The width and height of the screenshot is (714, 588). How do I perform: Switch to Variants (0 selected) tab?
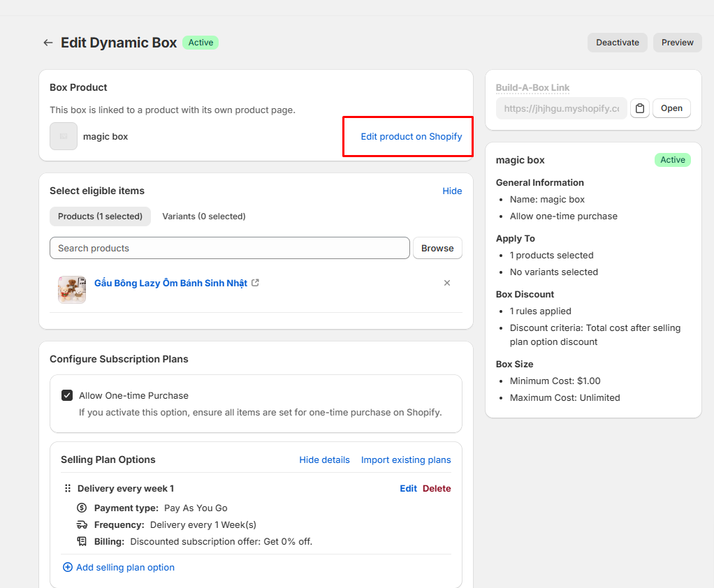point(203,216)
